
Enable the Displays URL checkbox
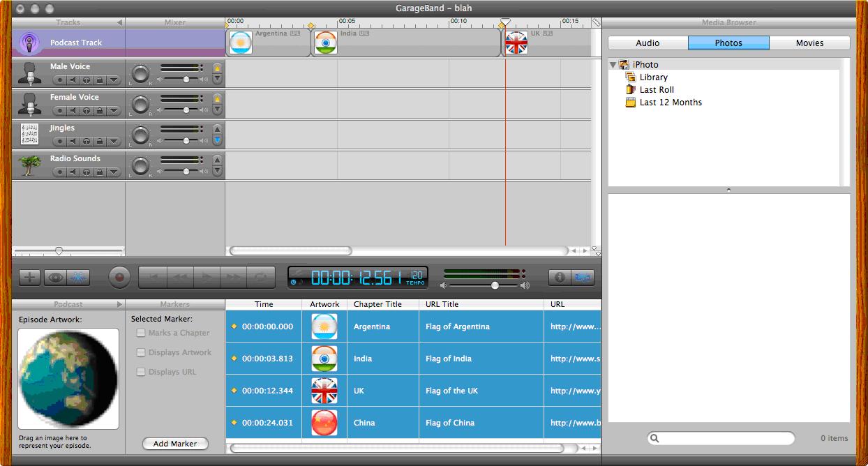click(x=141, y=373)
